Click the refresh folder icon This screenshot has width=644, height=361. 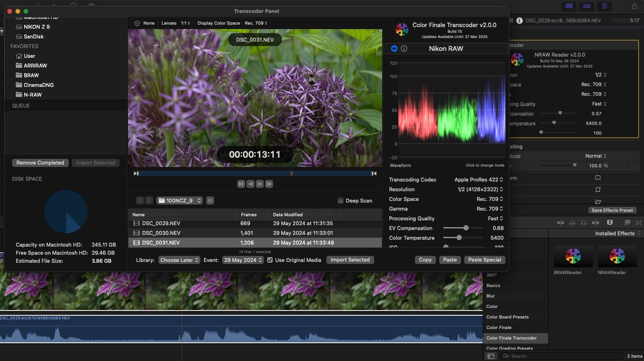click(210, 201)
